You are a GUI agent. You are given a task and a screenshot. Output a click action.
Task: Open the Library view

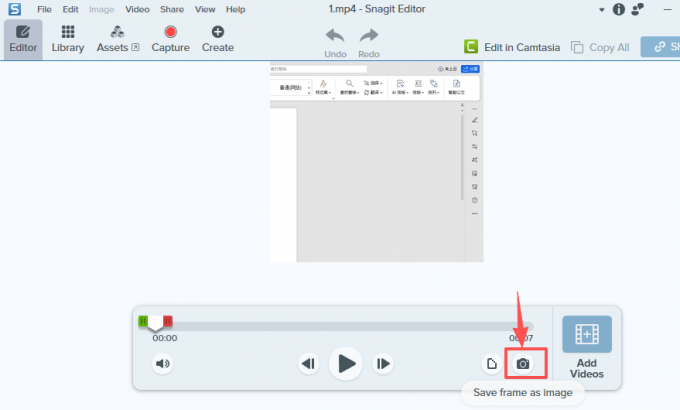point(68,39)
